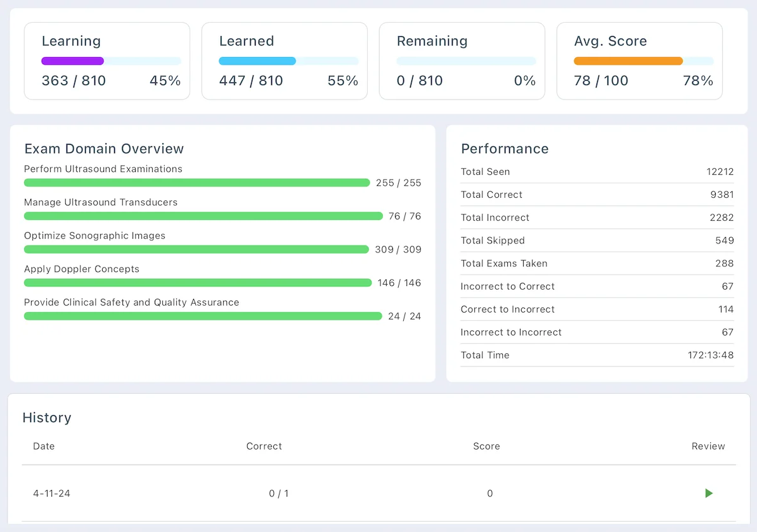The image size is (757, 532).
Task: Select the Remaining stats card
Action: coord(462,61)
